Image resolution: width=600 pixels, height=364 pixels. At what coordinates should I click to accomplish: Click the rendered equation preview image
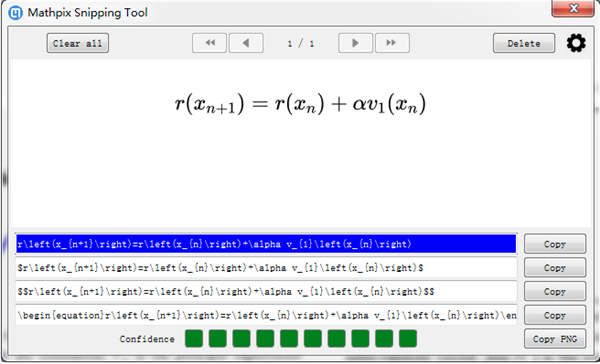[x=300, y=104]
